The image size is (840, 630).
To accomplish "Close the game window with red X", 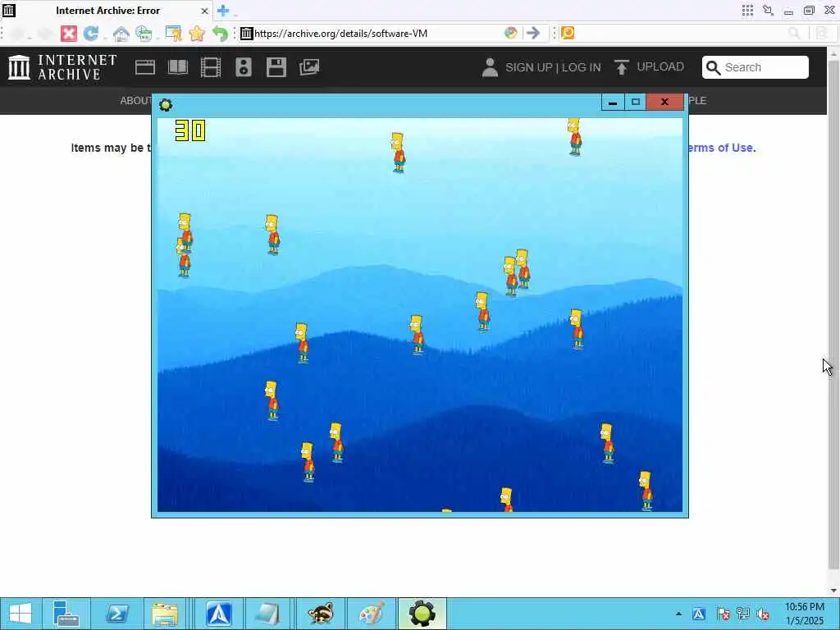I will (x=664, y=102).
